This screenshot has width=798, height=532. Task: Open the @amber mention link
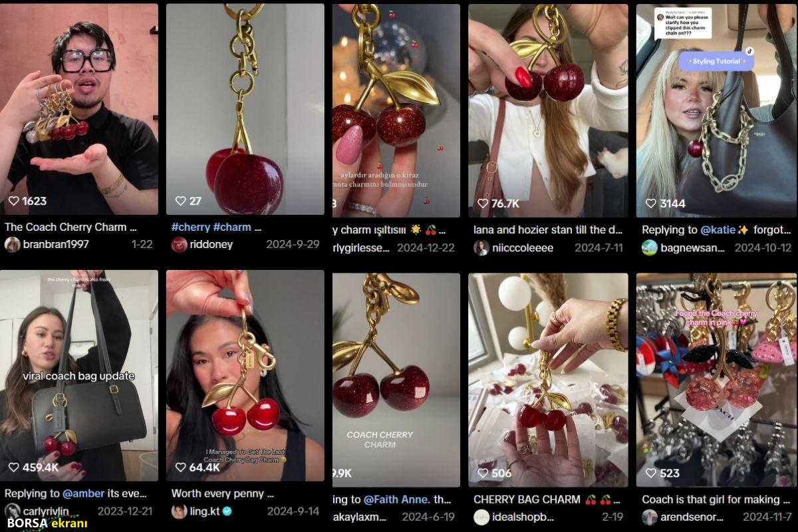pyautogui.click(x=82, y=493)
